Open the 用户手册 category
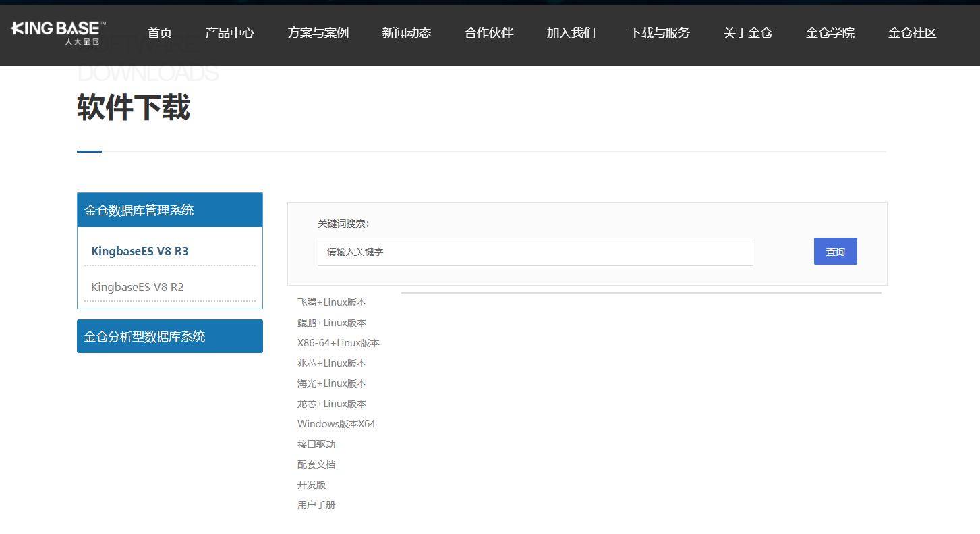The image size is (980, 534). tap(316, 505)
